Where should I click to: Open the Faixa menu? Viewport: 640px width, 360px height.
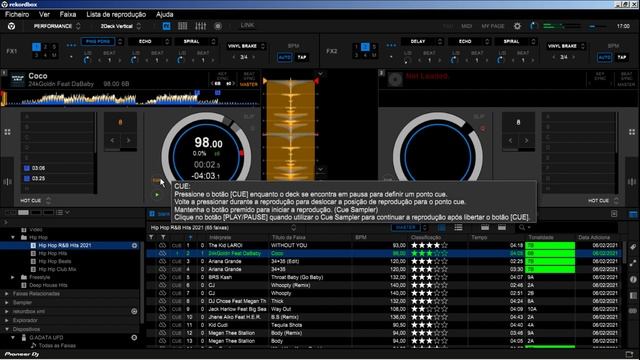point(68,14)
